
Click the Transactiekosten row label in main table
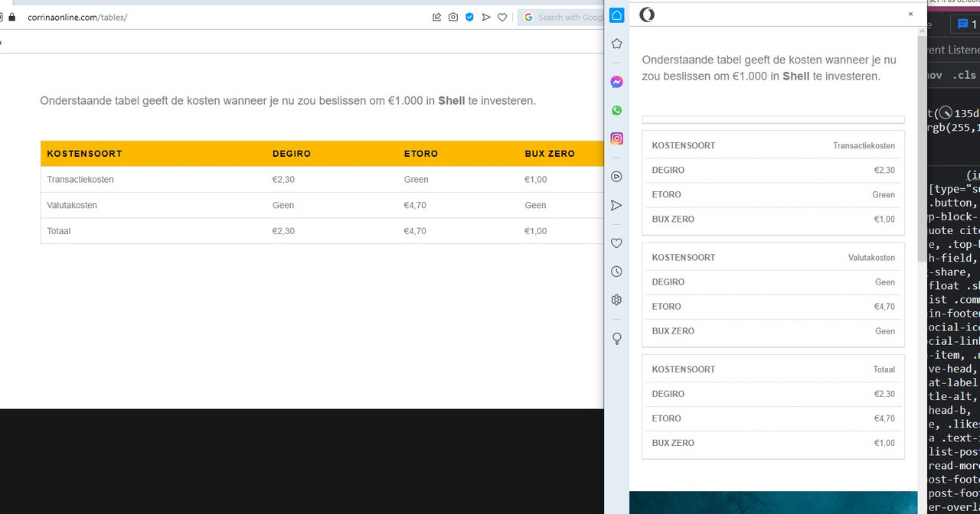point(80,180)
